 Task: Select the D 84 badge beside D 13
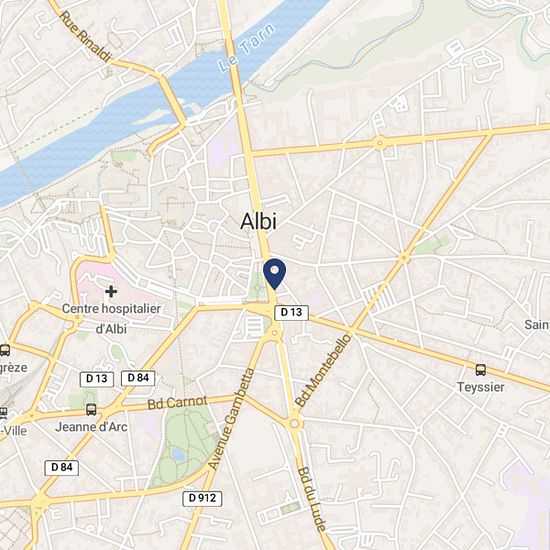tap(138, 378)
